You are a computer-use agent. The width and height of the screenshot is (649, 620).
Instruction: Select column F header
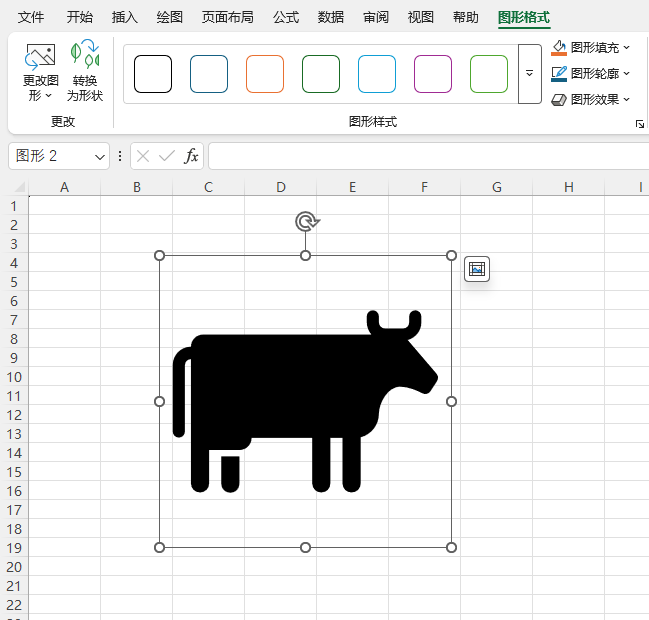click(x=425, y=187)
